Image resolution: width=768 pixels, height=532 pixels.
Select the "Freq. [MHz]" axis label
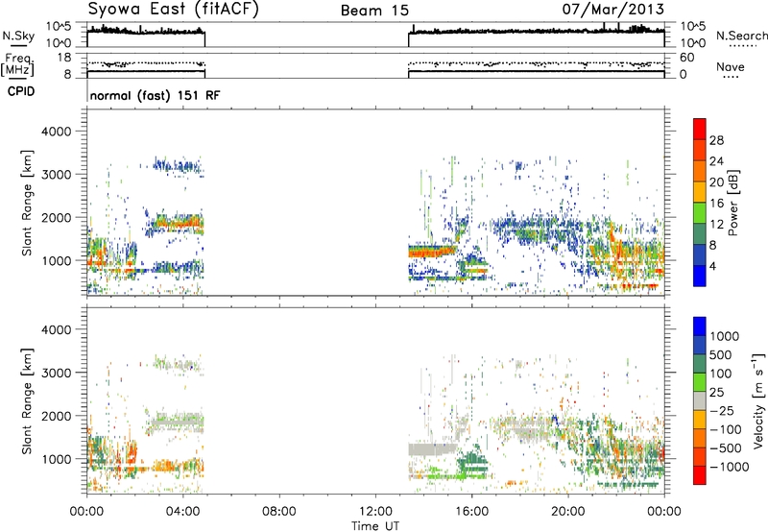(x=18, y=65)
